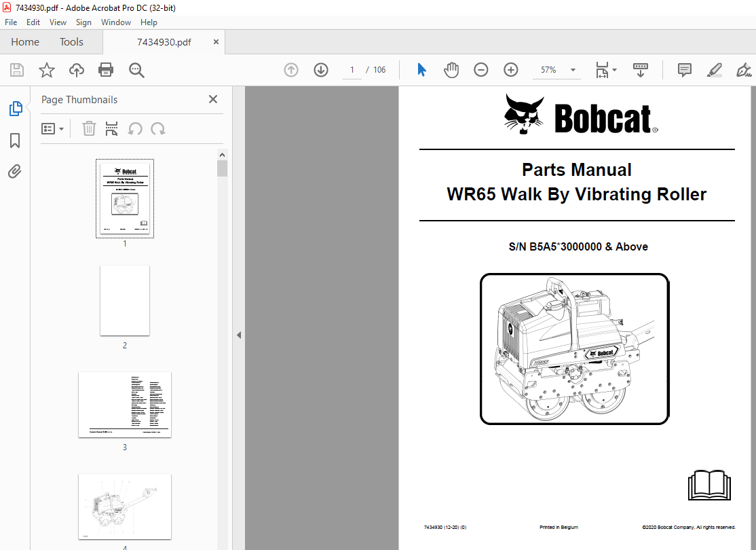Click thumbnails scrollbar up arrow

[222, 155]
